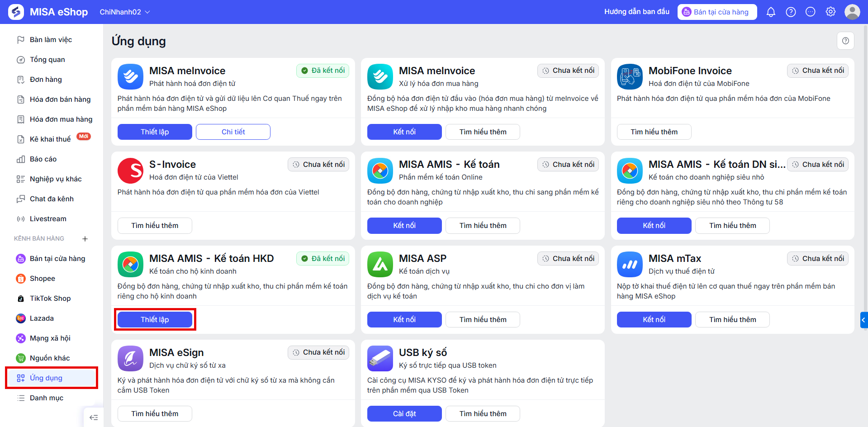
Task: Click Tìm hiểu thêm for S-Invoice
Action: (155, 226)
